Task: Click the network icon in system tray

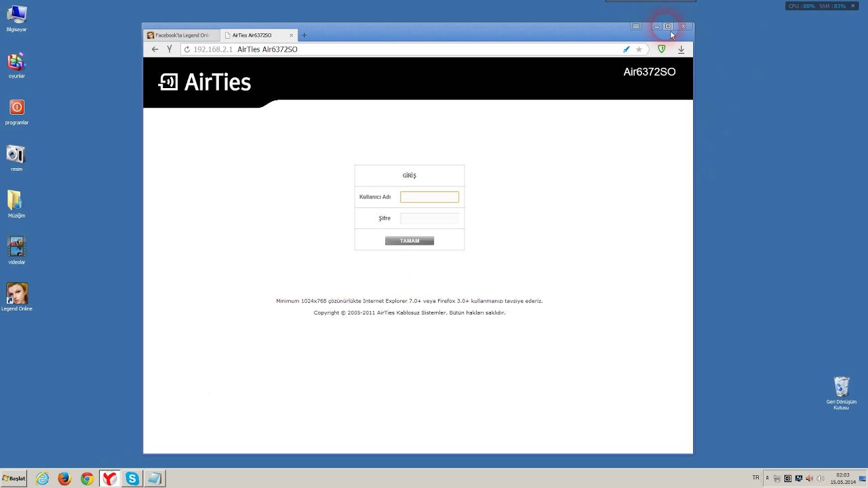Action: click(x=777, y=479)
